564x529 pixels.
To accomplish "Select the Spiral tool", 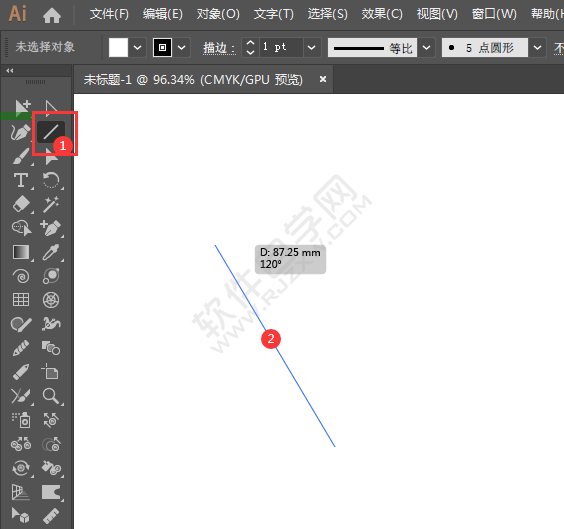I will pyautogui.click(x=21, y=276).
